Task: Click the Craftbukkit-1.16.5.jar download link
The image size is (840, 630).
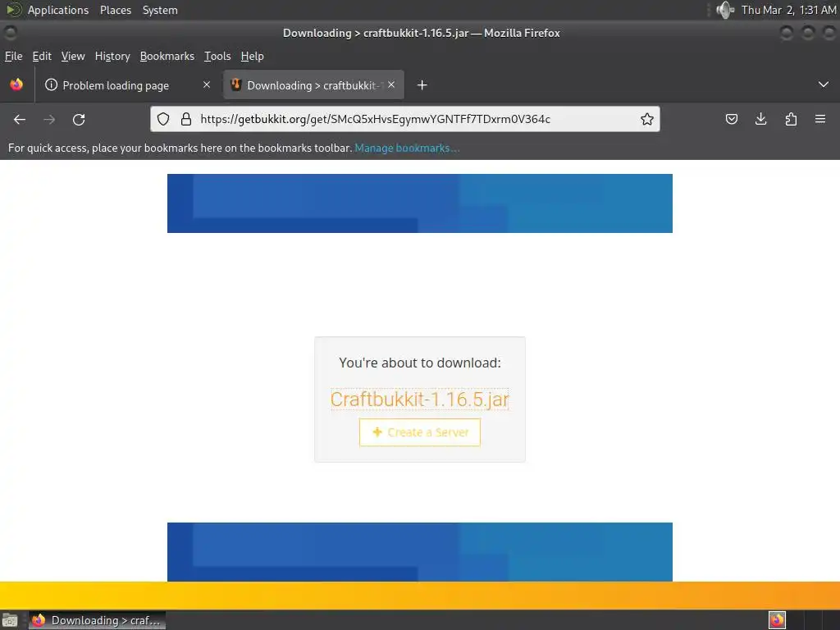Action: point(419,399)
